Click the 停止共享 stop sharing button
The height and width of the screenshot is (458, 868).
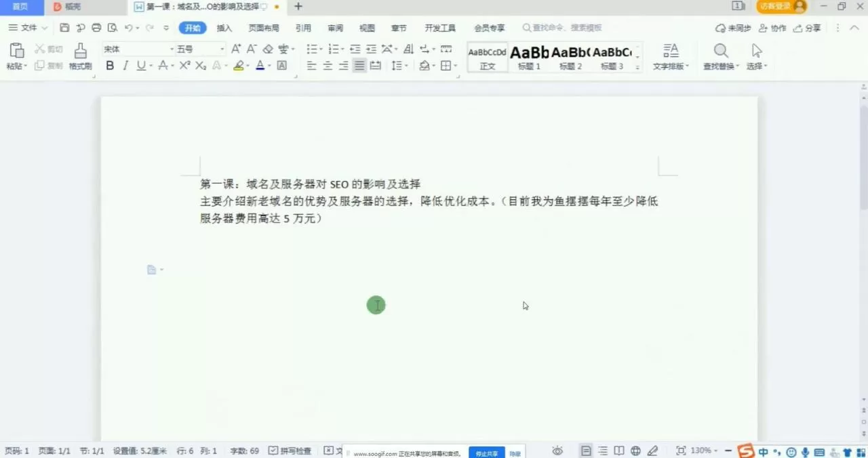[x=486, y=453]
